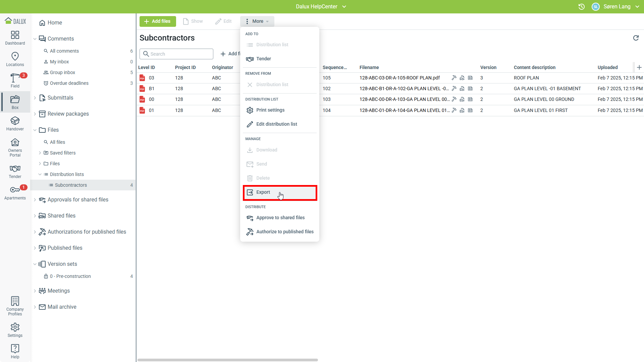
Task: Click the Owners Portal icon
Action: coord(15,147)
